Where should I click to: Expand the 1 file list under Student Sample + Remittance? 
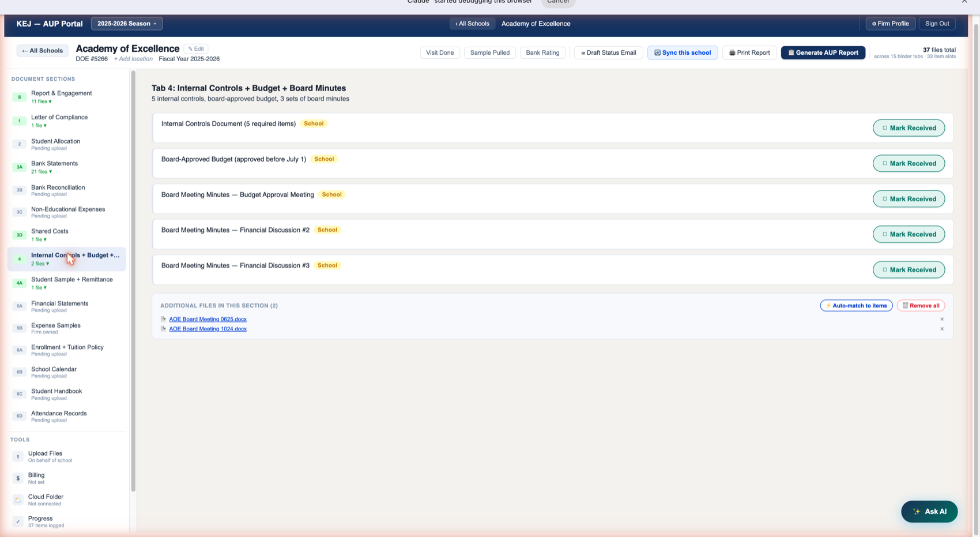pos(39,287)
